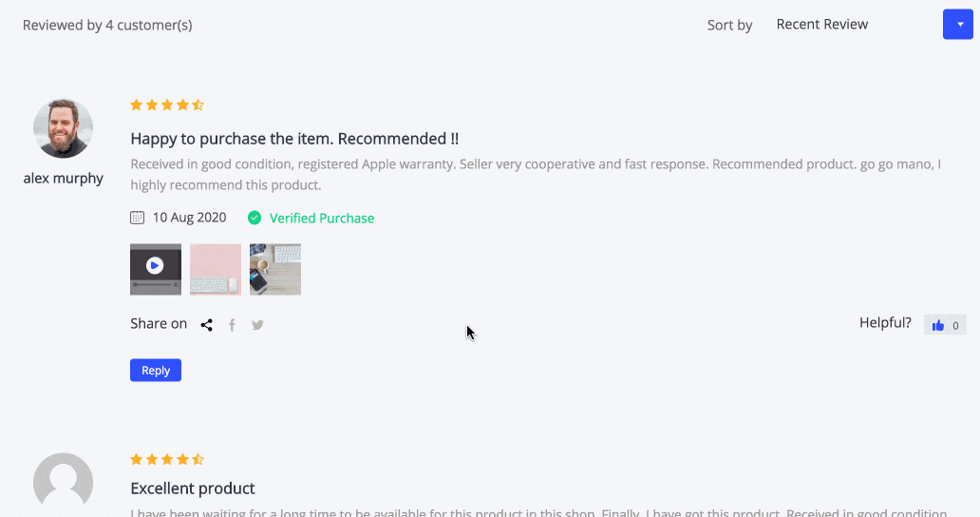
Task: Click the Verified Purchase label
Action: (322, 219)
